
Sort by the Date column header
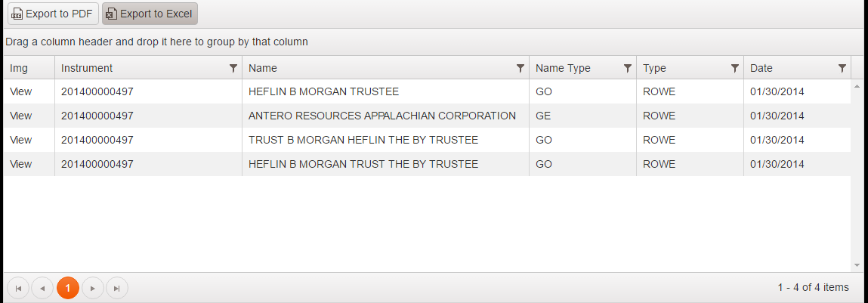761,68
